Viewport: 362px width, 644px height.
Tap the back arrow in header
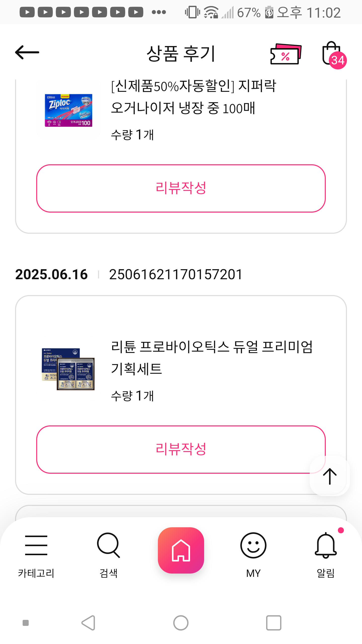click(x=27, y=53)
